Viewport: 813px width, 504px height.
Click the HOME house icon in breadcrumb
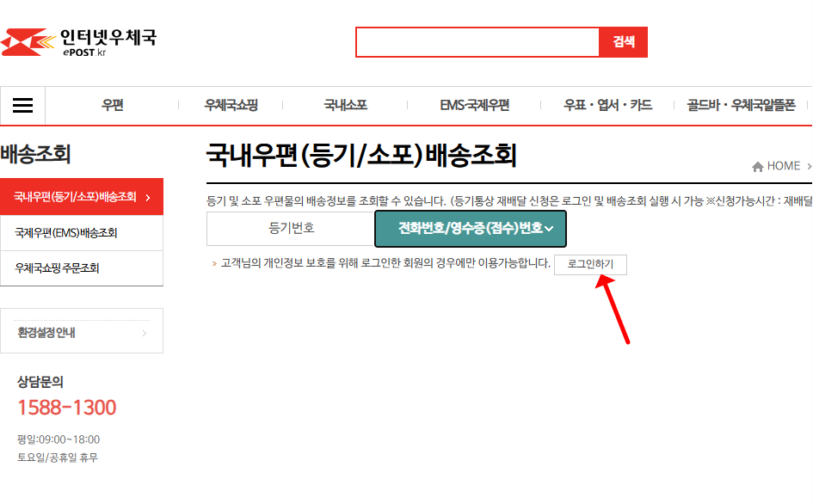pyautogui.click(x=758, y=167)
